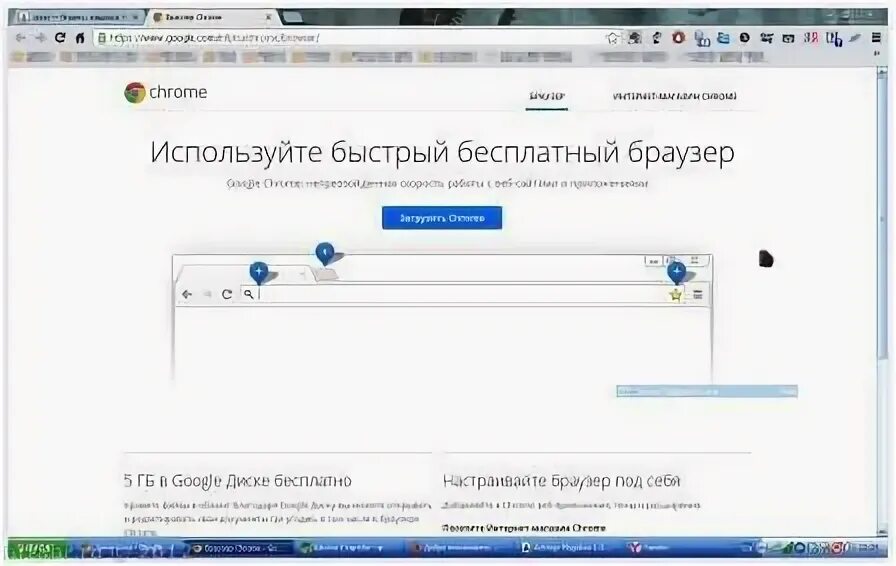Reload the page in the main toolbar
The image size is (896, 566).
tap(60, 38)
